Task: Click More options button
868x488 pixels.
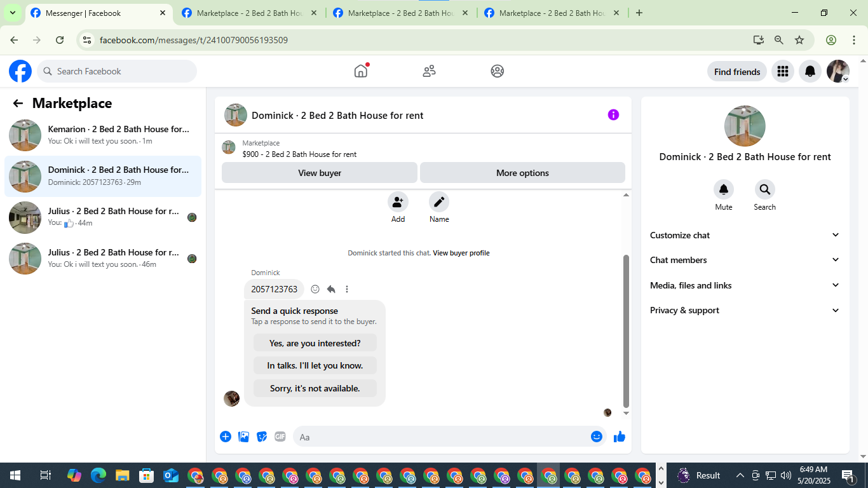Action: pos(522,173)
